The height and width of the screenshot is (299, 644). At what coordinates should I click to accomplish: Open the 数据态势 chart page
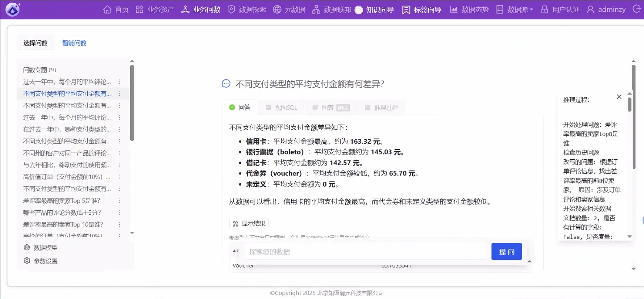[x=469, y=10]
